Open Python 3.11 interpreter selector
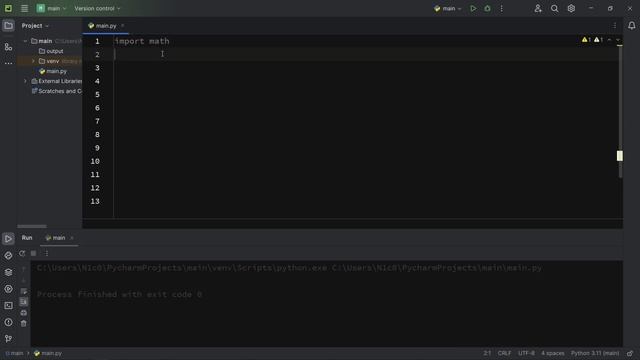 pos(595,353)
